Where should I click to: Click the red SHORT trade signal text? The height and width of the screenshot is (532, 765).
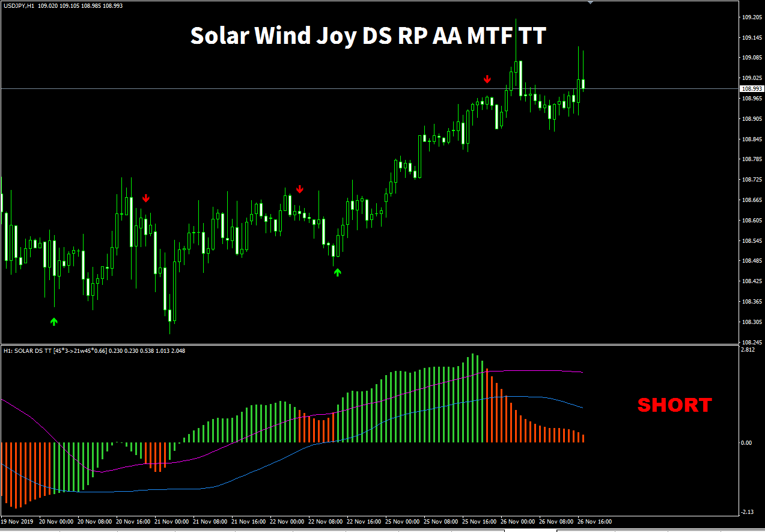674,405
